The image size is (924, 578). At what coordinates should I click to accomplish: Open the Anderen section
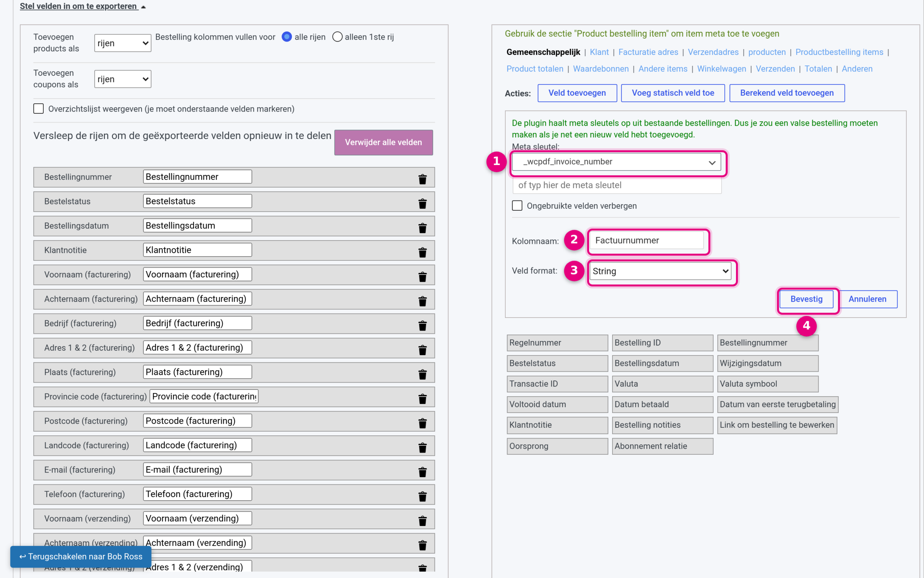[857, 69]
